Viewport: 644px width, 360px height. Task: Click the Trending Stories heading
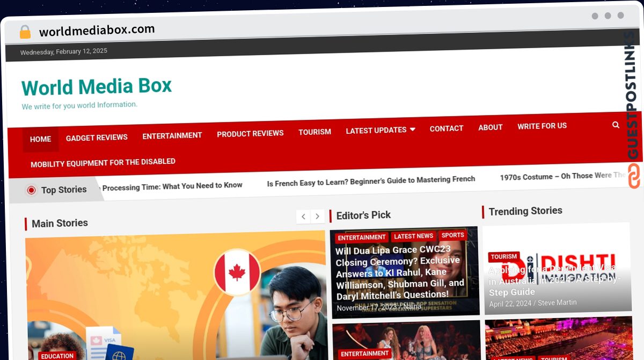click(x=525, y=211)
